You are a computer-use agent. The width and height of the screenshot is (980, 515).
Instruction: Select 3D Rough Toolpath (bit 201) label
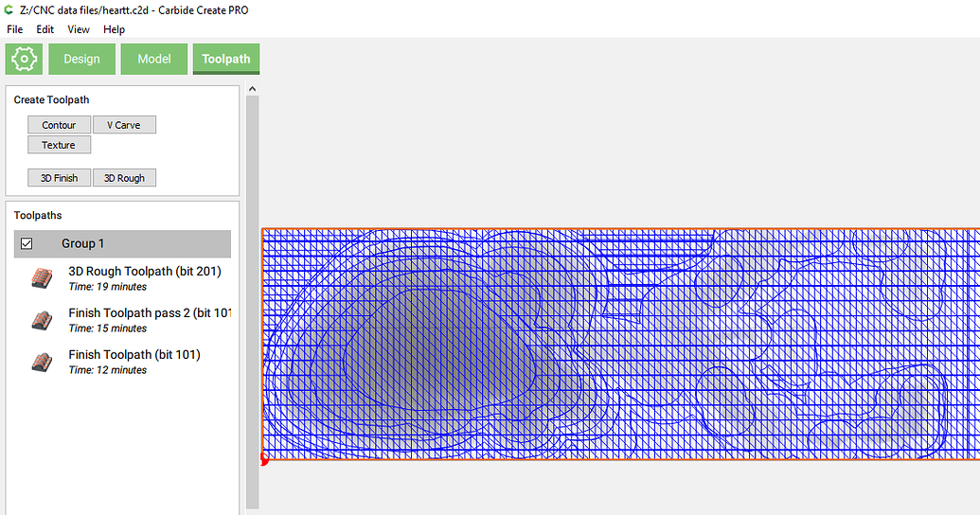144,272
